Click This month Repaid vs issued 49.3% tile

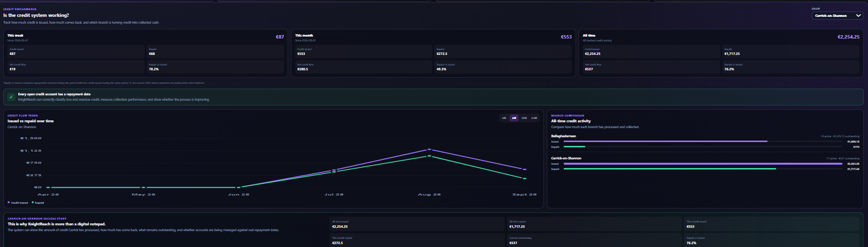click(503, 67)
